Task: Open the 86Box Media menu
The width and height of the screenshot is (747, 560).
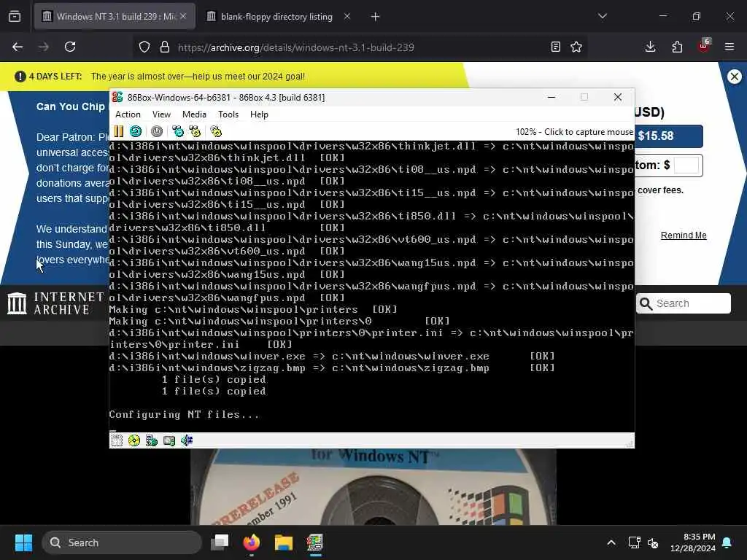Action: 194,114
